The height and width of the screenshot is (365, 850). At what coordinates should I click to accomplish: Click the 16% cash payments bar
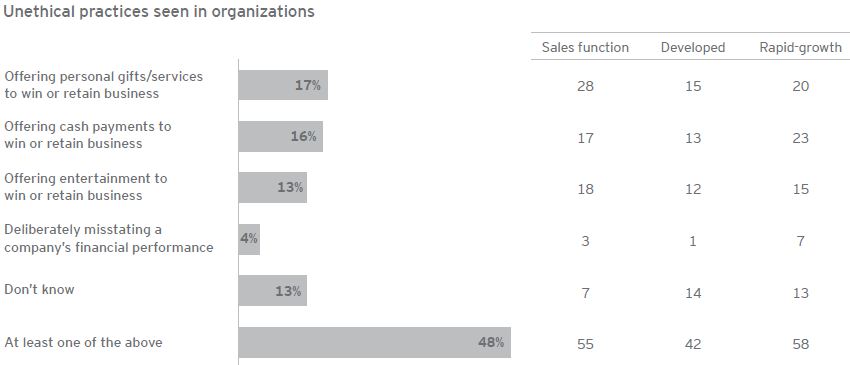281,137
